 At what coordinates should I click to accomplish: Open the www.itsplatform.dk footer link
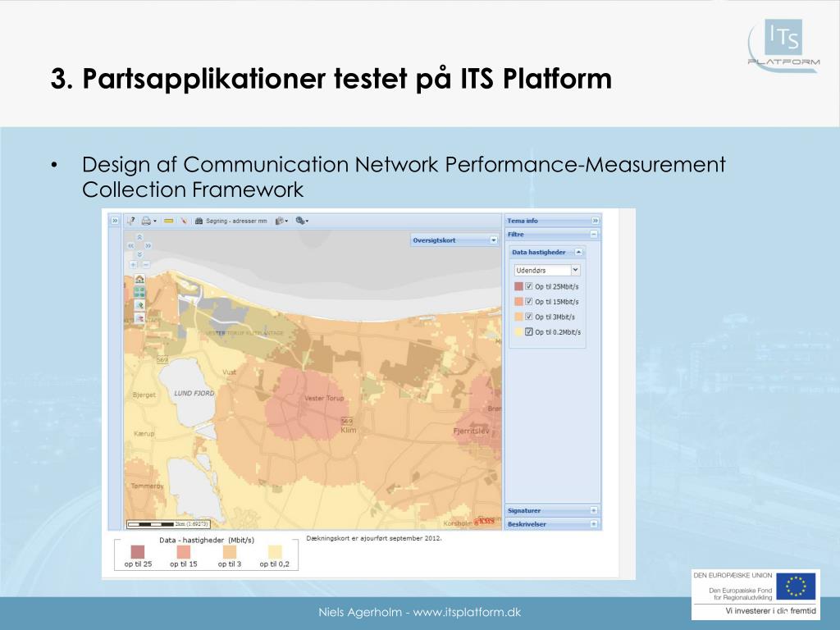pyautogui.click(x=467, y=612)
